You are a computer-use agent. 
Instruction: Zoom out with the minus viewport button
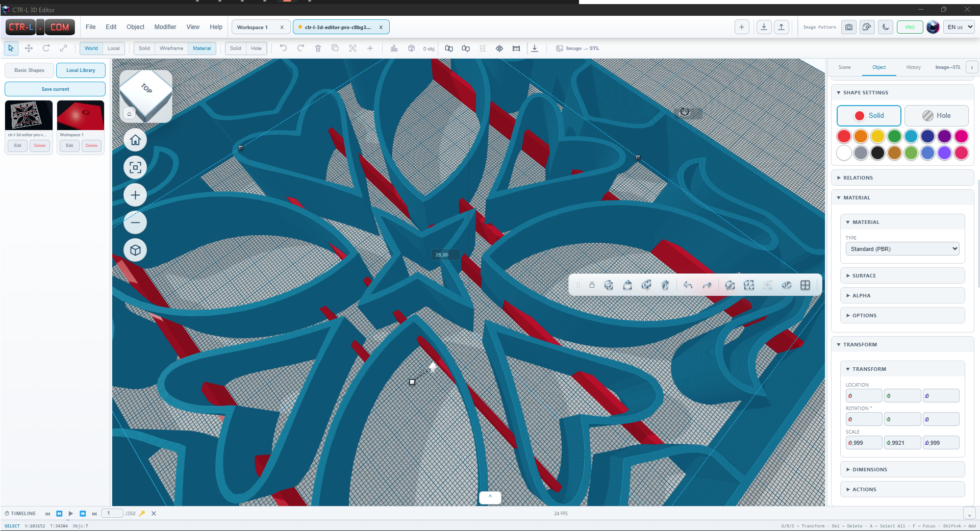[135, 222]
